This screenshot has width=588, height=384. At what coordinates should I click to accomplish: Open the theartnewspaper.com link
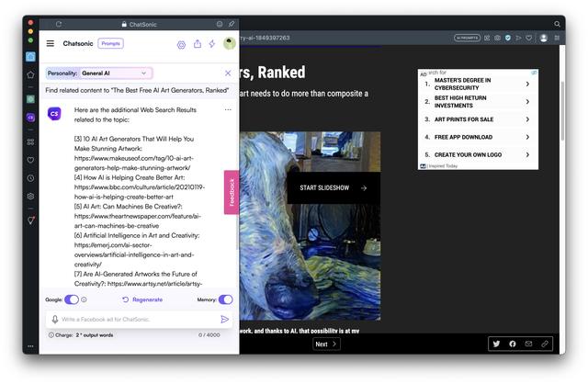point(137,220)
